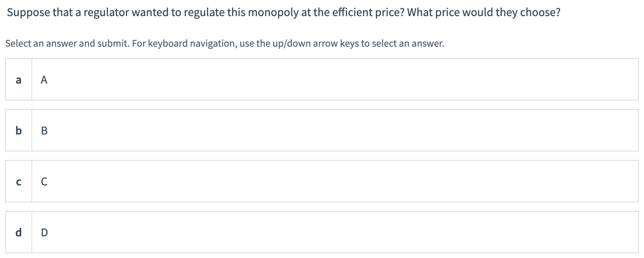644x258 pixels.
Task: Click the lowercase "b" label cell
Action: 18,130
